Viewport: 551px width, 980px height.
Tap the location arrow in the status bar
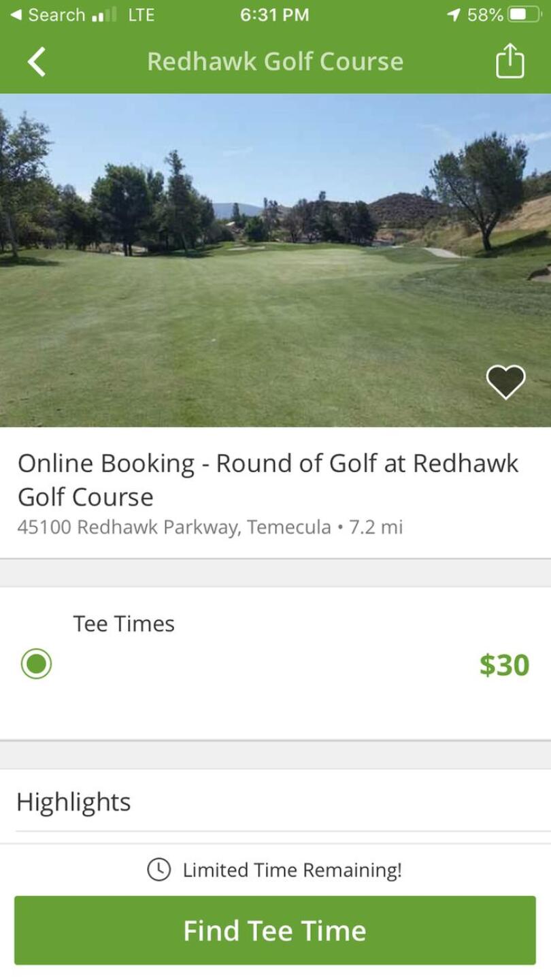pyautogui.click(x=453, y=15)
